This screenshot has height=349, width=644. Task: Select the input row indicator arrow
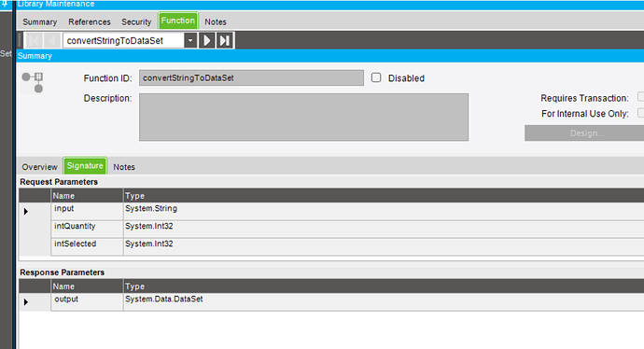tap(26, 212)
